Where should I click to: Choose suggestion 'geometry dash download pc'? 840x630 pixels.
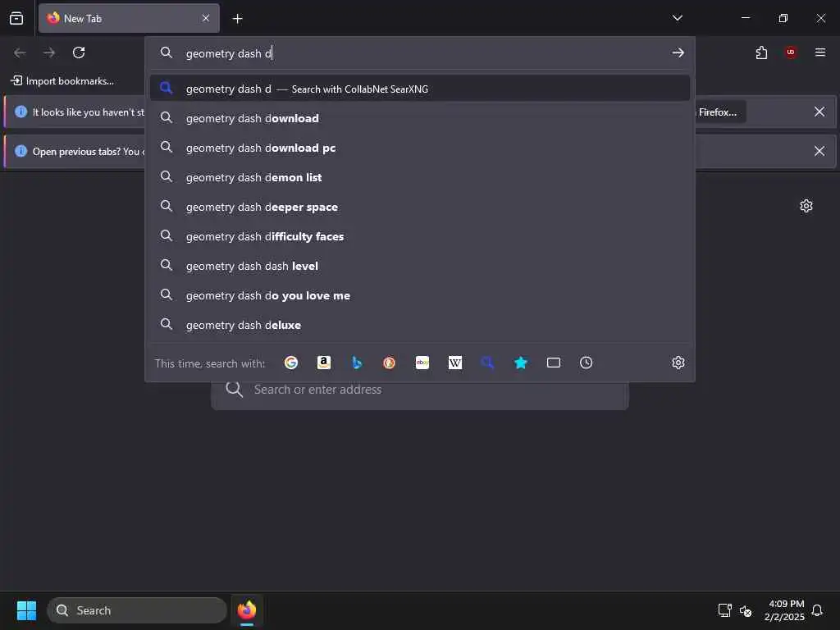click(x=419, y=148)
